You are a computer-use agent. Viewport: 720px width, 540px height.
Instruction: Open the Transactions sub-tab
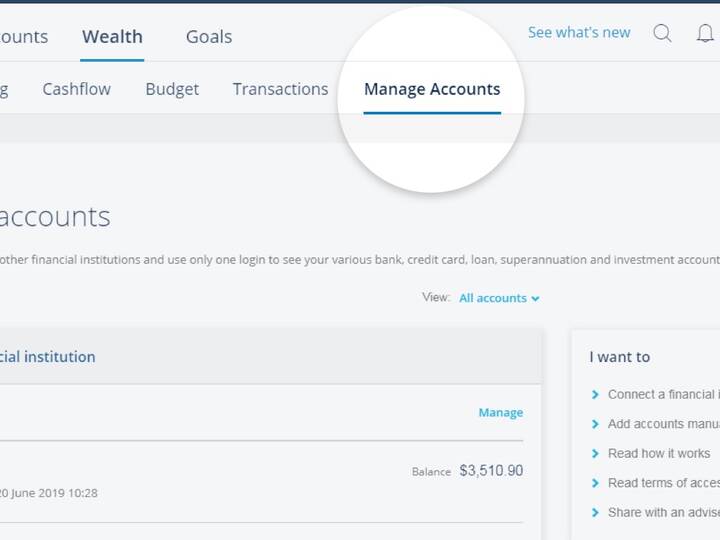pos(281,89)
